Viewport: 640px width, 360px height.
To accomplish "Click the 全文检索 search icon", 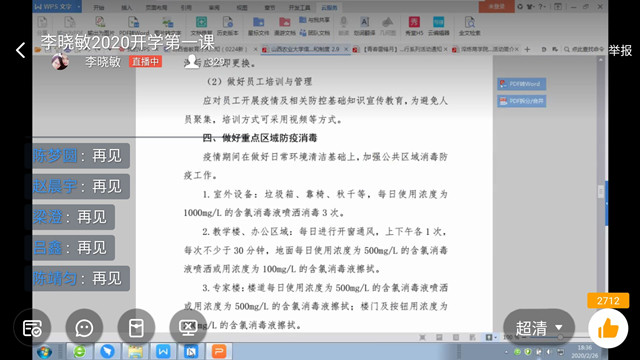I will tap(469, 26).
